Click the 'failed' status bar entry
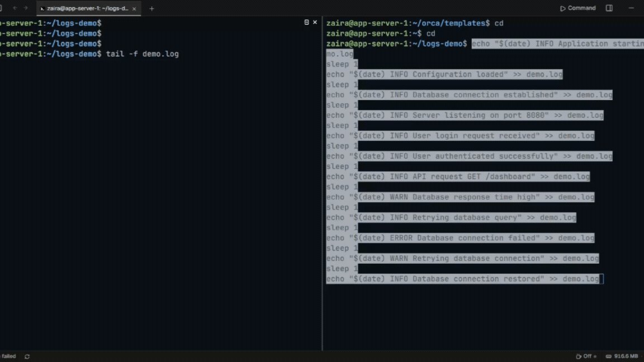Screen dimensions: 644x362 click(8, 356)
